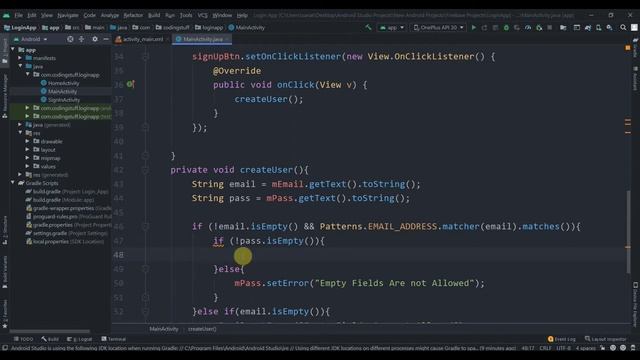Screen dimensions: 640x360
Task: Open the File menu
Action: coord(19,15)
